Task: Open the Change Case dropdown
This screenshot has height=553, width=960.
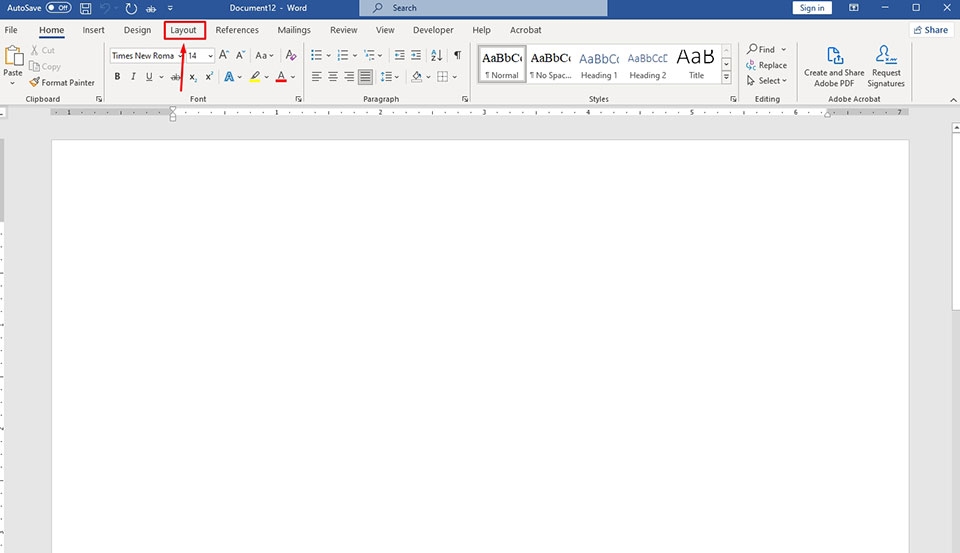Action: click(264, 55)
